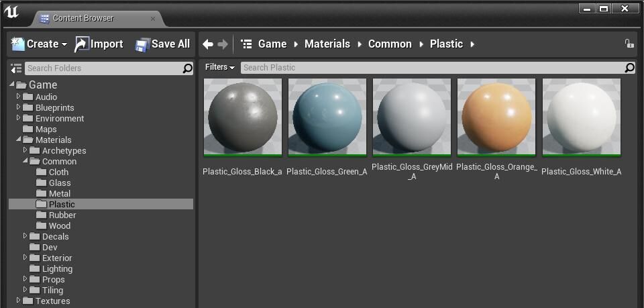Switch to the Content Browser tab
Viewport: 644px width, 308px height.
[83, 18]
